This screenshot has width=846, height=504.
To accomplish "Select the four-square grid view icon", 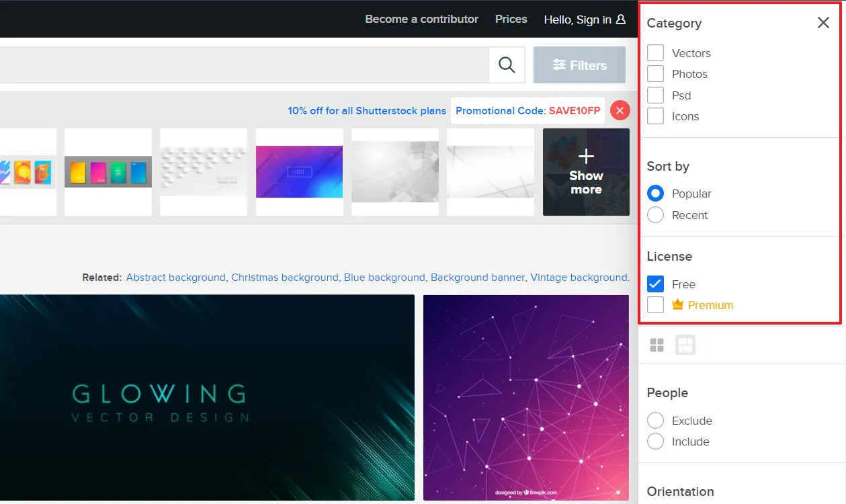I will 657,345.
